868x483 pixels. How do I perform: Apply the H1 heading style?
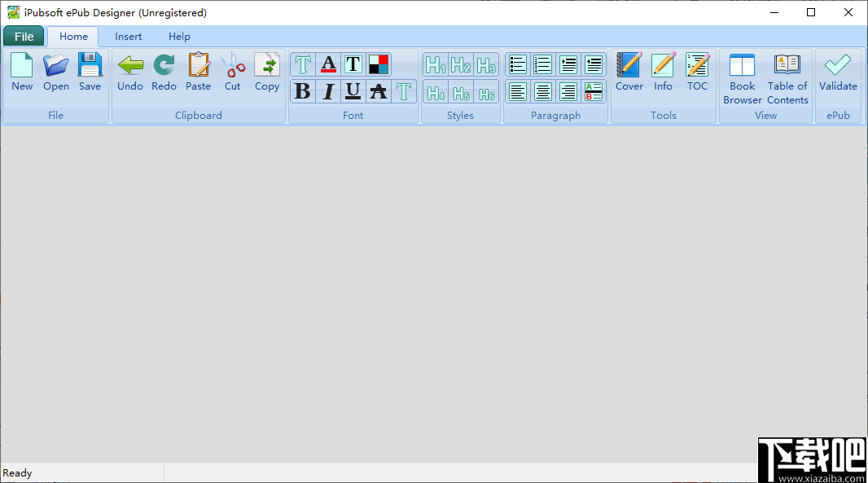[x=436, y=64]
